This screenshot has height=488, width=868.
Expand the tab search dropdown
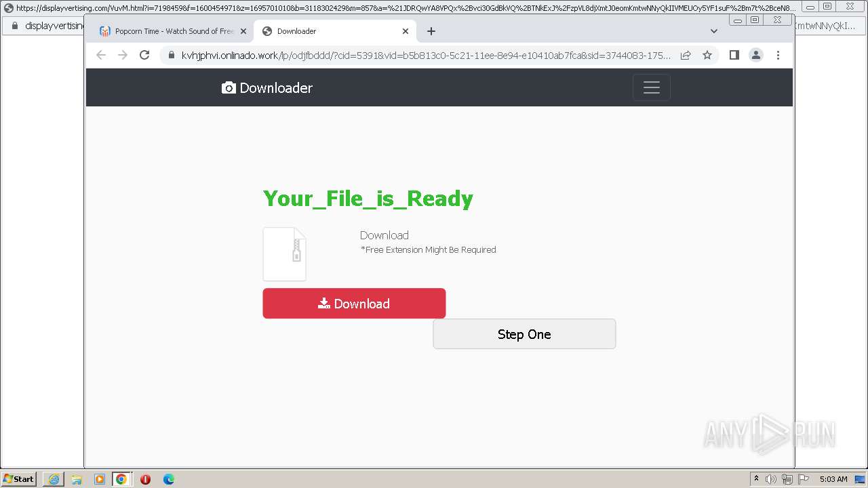tap(713, 31)
